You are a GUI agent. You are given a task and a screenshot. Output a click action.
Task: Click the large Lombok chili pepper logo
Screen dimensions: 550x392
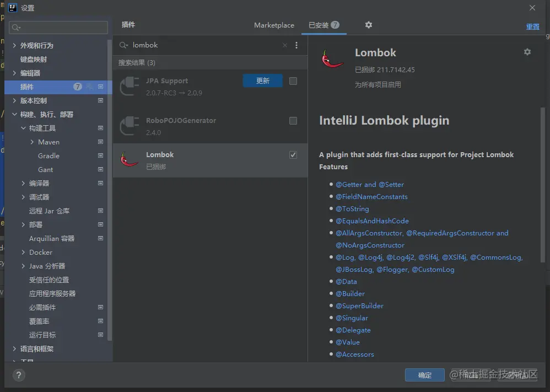[332, 58]
